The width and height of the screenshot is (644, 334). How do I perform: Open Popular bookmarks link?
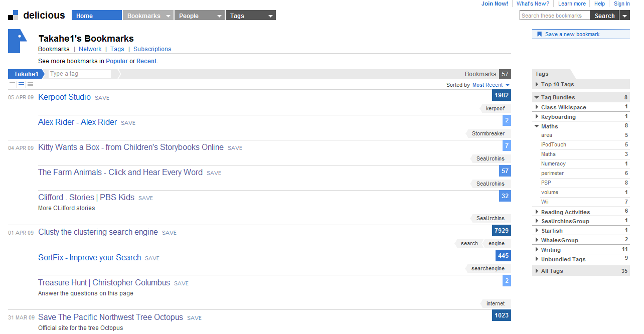117,61
